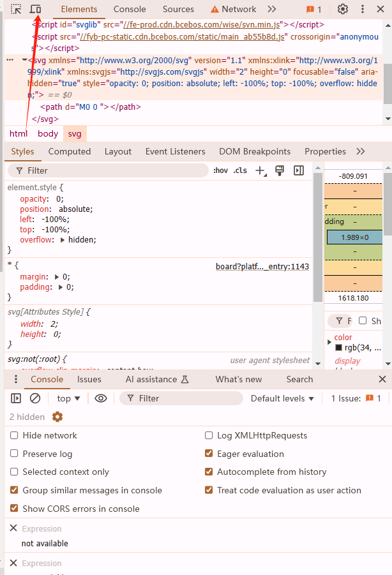
Task: Toggle .cls element classes panel
Action: tap(240, 170)
